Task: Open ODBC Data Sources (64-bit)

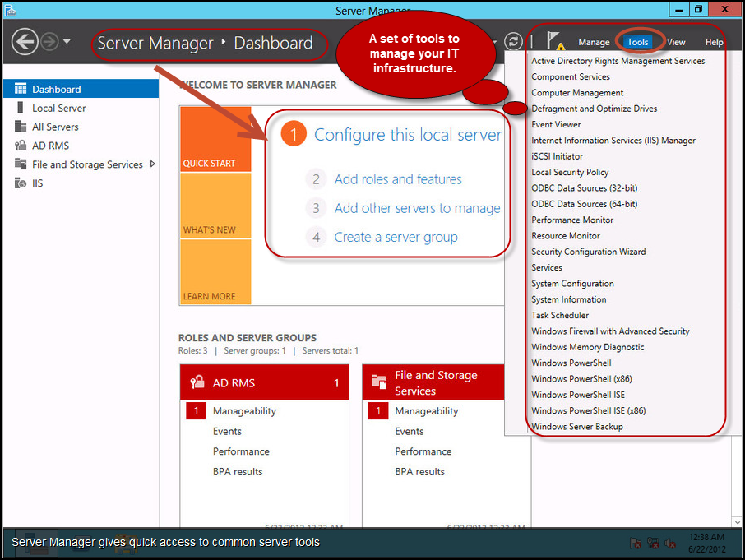Action: click(x=584, y=204)
